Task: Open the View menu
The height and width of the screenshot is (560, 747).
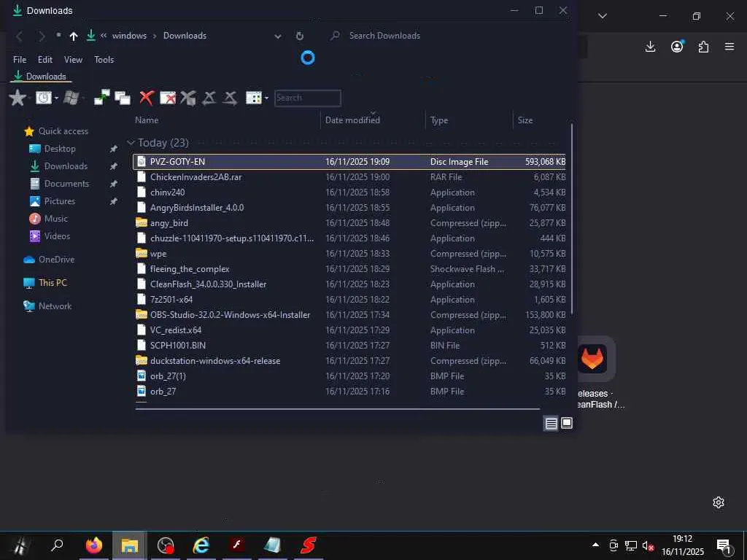Action: [x=73, y=60]
